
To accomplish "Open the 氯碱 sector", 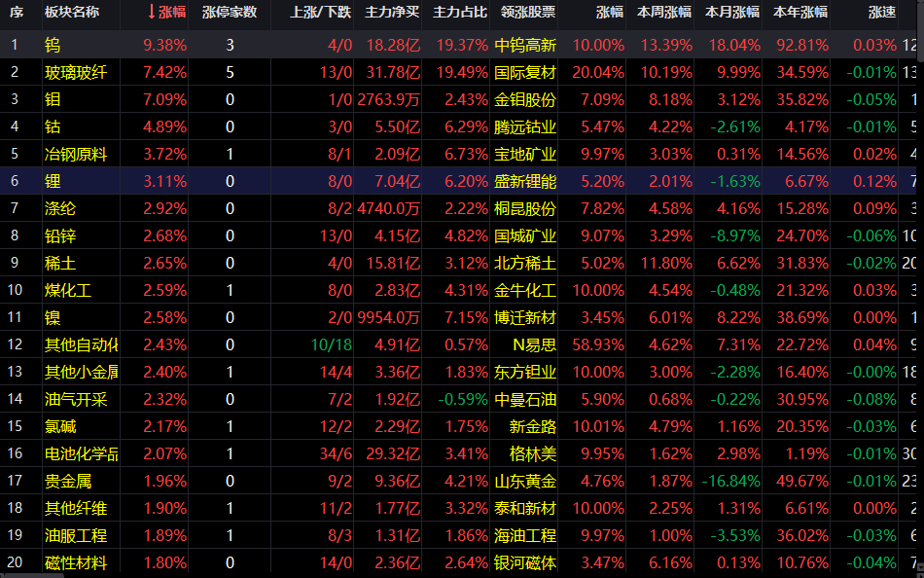I will coord(60,426).
